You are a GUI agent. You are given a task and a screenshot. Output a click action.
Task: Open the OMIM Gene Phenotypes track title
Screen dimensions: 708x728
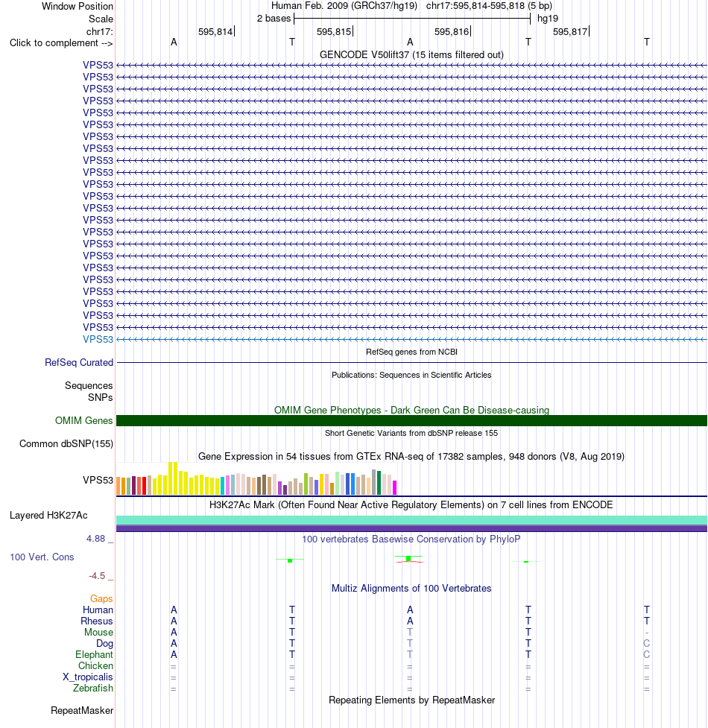pos(411,410)
